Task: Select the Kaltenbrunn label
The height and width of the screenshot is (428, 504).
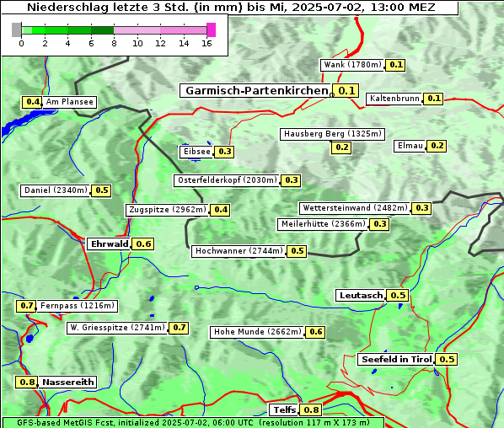Action: click(x=394, y=99)
